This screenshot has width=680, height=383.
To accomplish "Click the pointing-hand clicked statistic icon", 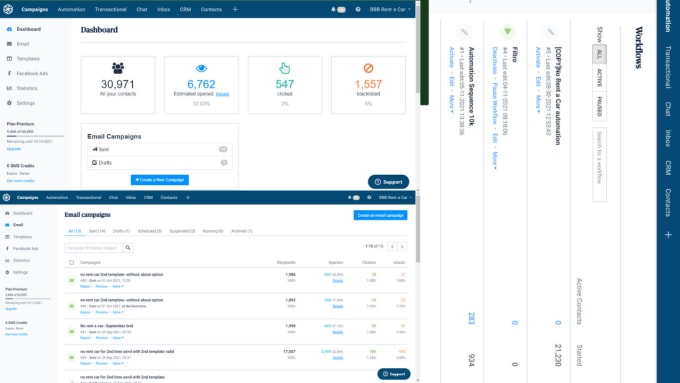I will point(284,69).
